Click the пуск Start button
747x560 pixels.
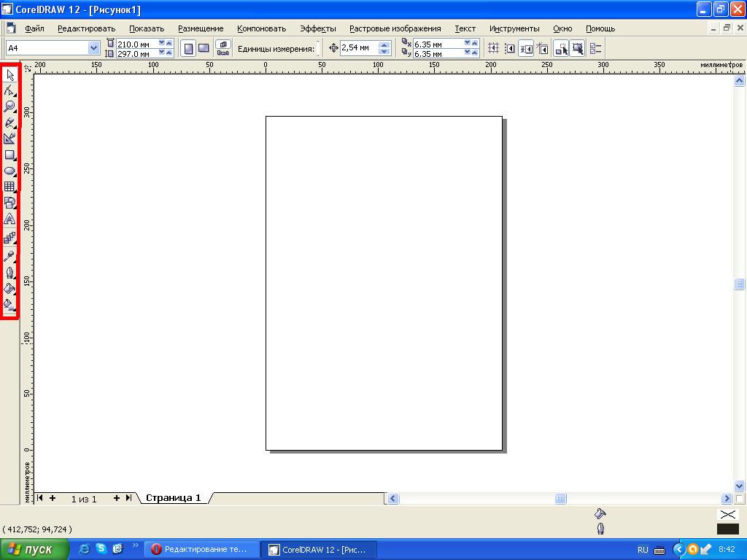[35, 549]
